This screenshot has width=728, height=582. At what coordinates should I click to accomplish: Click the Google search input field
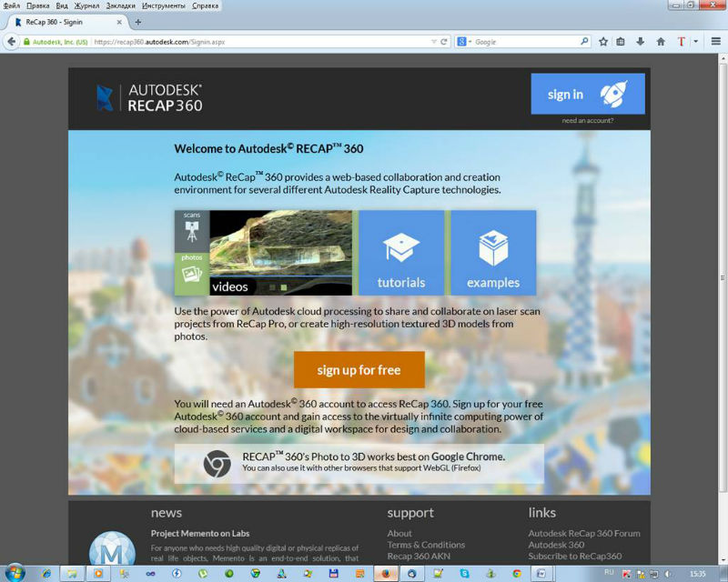click(523, 42)
